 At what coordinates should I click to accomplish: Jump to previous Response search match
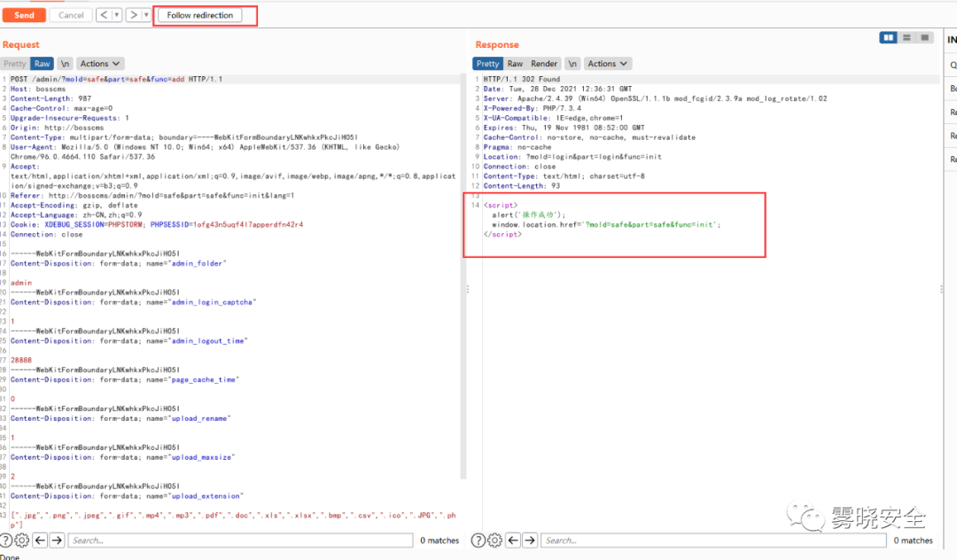pos(513,540)
